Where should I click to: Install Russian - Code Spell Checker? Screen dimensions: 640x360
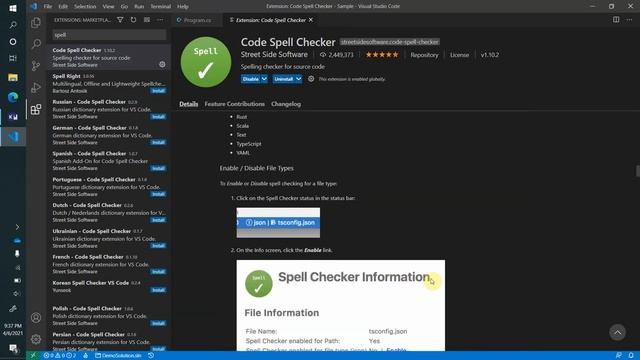158,117
